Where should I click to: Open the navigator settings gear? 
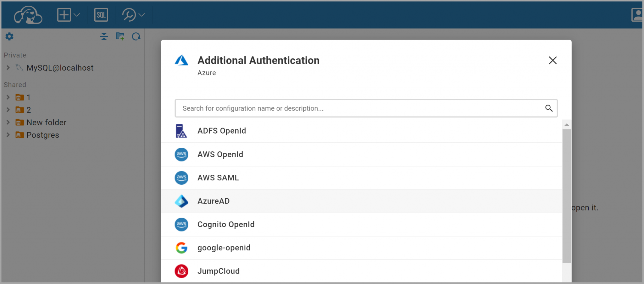9,36
